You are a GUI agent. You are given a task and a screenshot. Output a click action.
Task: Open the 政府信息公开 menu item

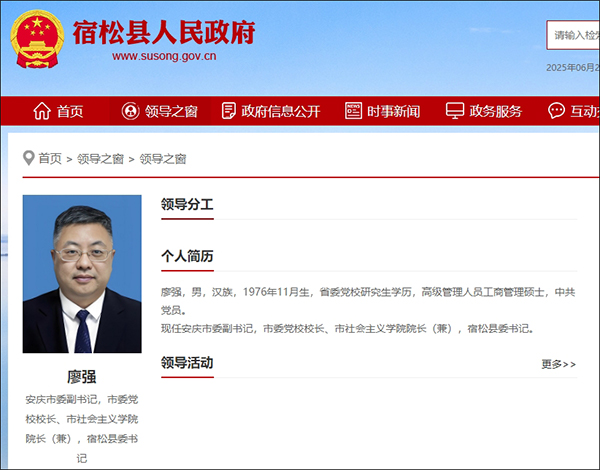pos(271,111)
